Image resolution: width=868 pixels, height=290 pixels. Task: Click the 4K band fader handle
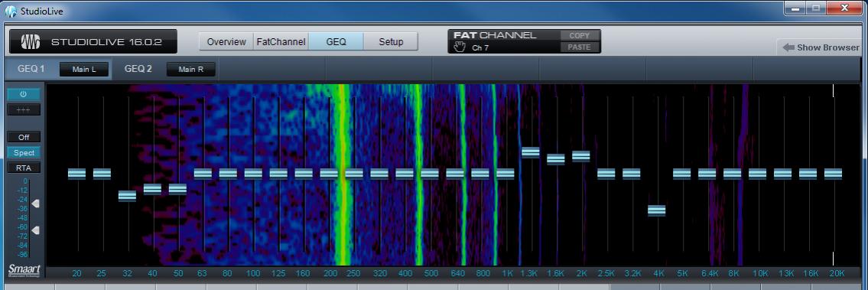point(656,210)
